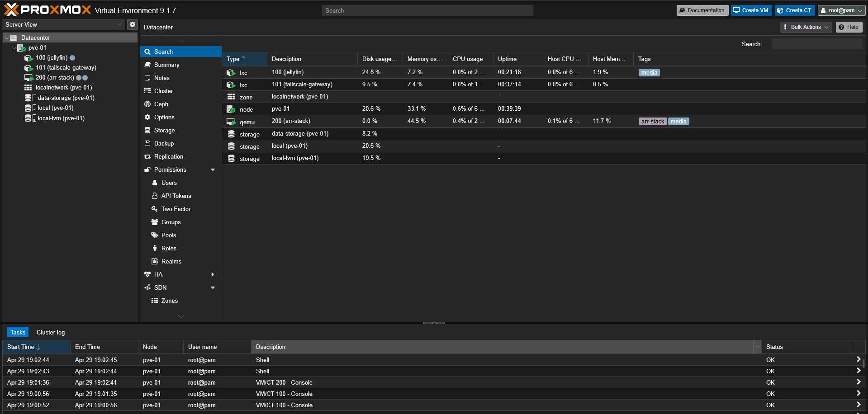Open the Replication section

[x=181, y=156]
